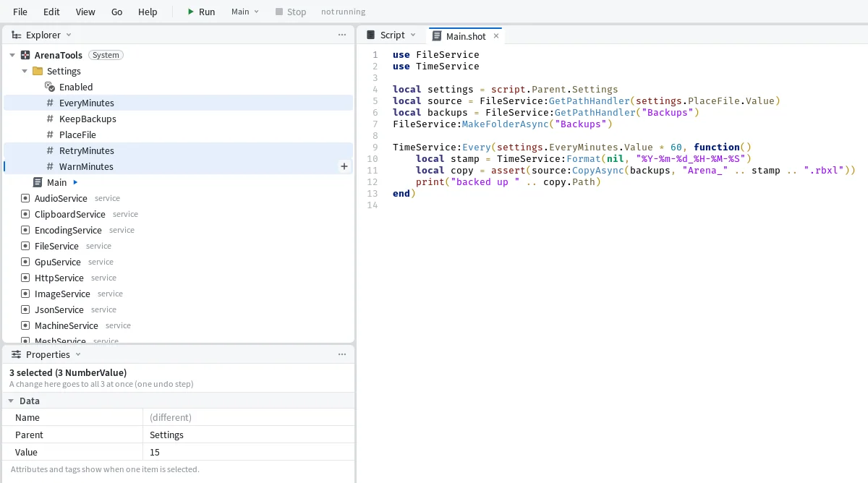Open Explorer panel more options menu
This screenshot has height=483, width=868.
[342, 35]
